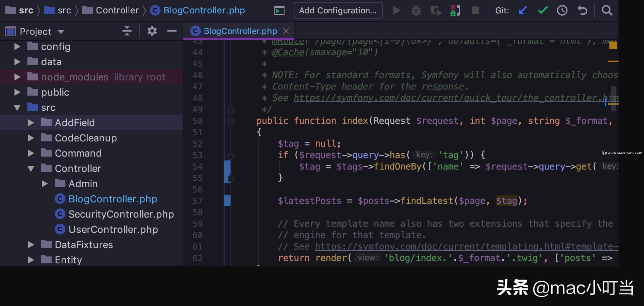Open Git update project with the blue arrow
The height and width of the screenshot is (306, 644).
click(x=522, y=10)
